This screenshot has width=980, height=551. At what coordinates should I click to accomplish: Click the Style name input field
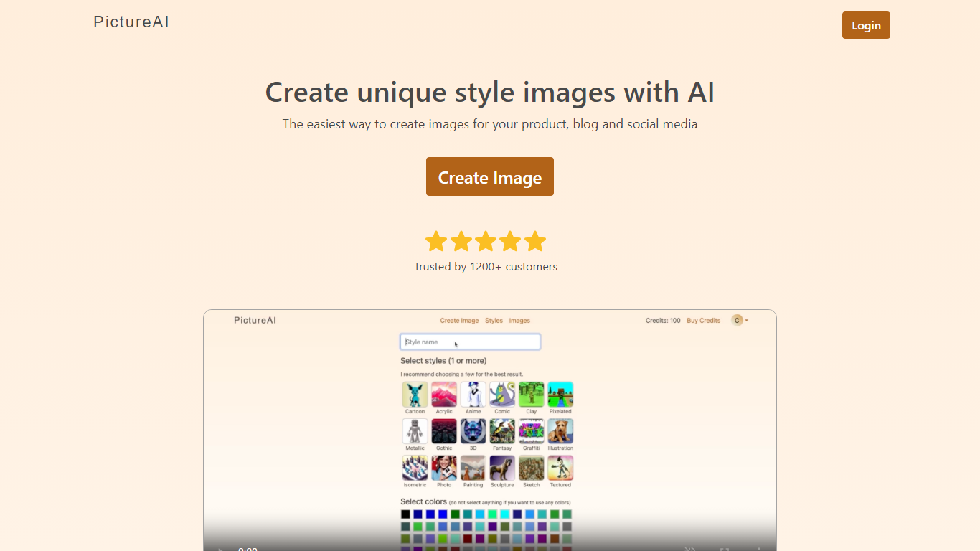(470, 342)
